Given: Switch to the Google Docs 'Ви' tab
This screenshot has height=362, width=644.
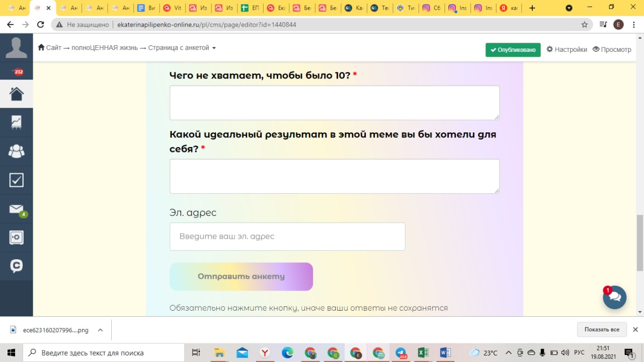Looking at the screenshot, I should tap(146, 8).
